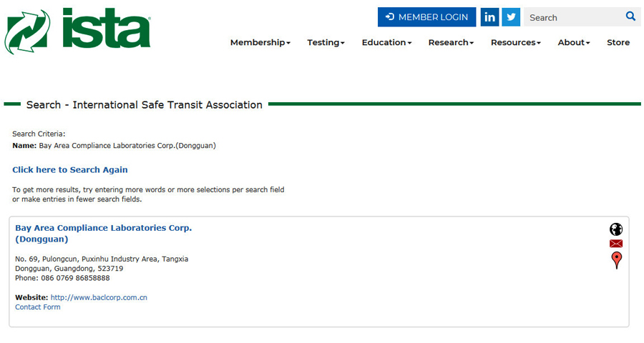Open the Contact Form link

pos(38,307)
